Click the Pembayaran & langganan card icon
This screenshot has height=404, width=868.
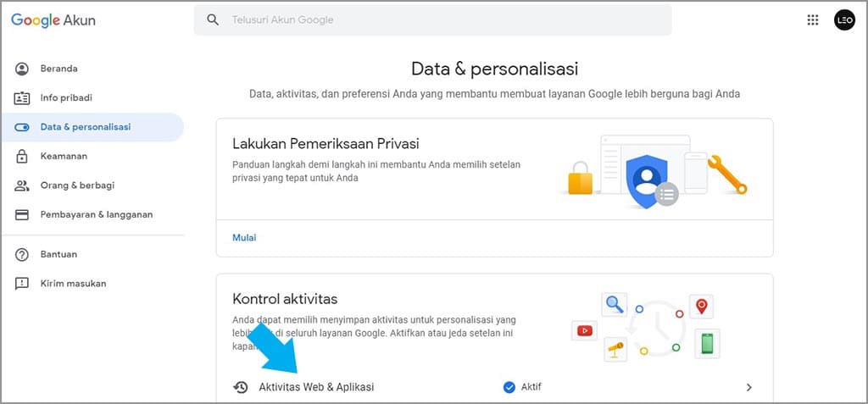tap(22, 214)
